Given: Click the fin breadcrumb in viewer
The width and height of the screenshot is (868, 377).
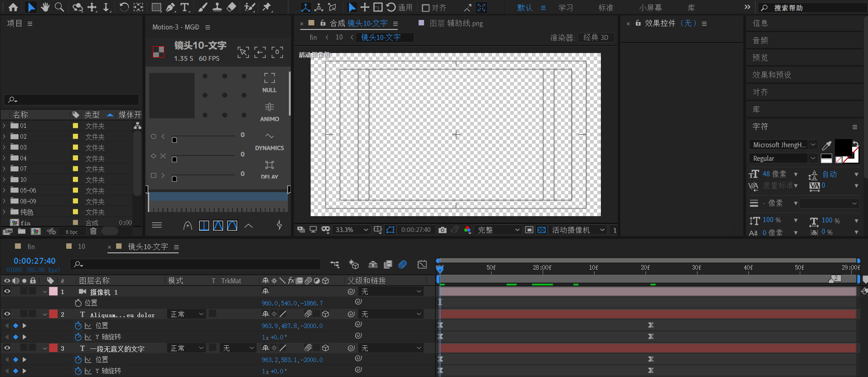Looking at the screenshot, I should pos(313,37).
